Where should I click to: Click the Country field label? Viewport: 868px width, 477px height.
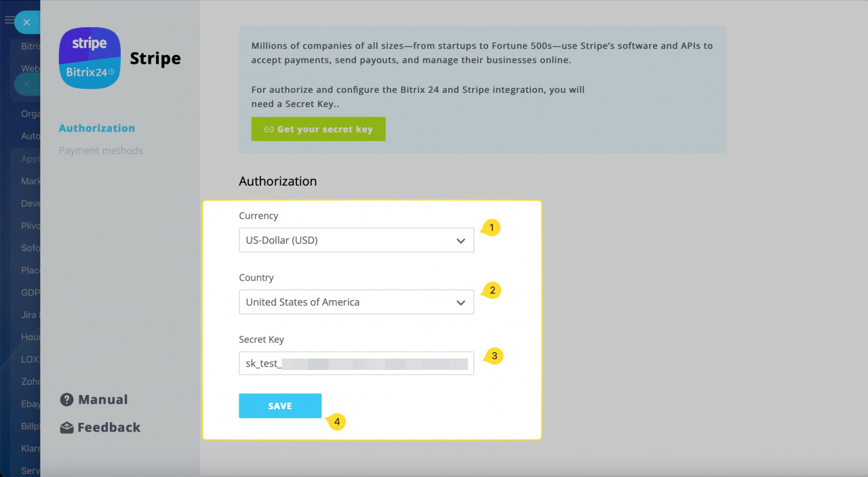(256, 278)
